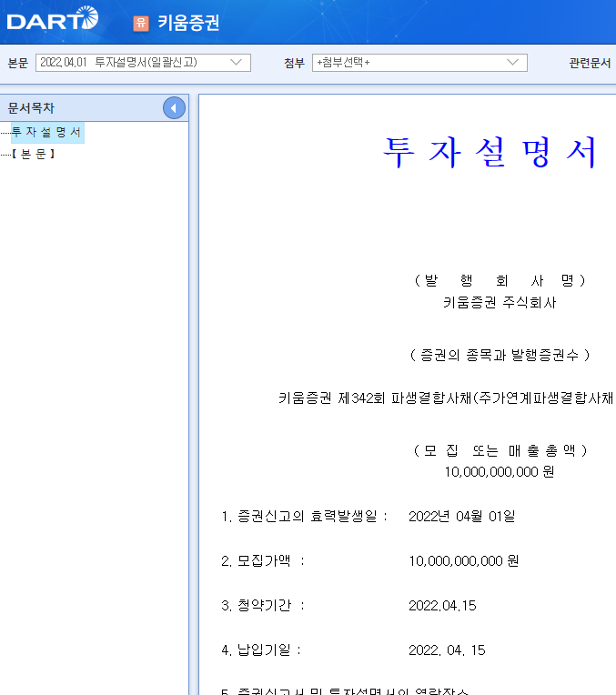Click the 4. 납입기일 label
This screenshot has width=616, height=695.
pos(261,650)
